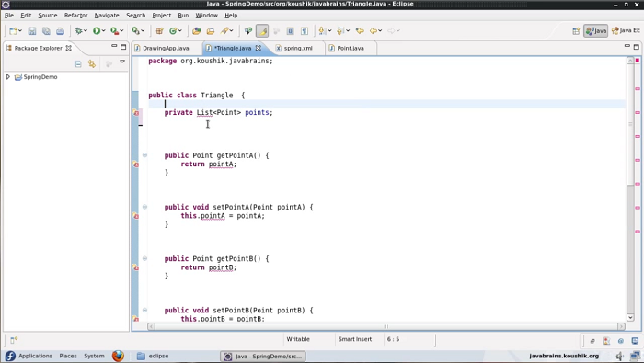This screenshot has width=644, height=363.
Task: Click Collapse All in Package Explorer
Action: tap(78, 64)
